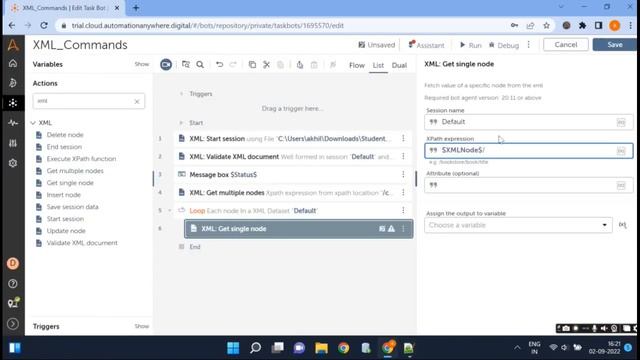This screenshot has height=360, width=640.
Task: Select the Save session data action
Action: pyautogui.click(x=72, y=207)
